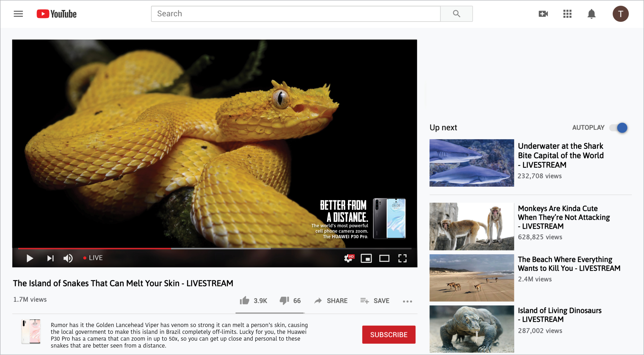This screenshot has height=355, width=644.
Task: Open the more actions three-dot menu
Action: tap(407, 301)
